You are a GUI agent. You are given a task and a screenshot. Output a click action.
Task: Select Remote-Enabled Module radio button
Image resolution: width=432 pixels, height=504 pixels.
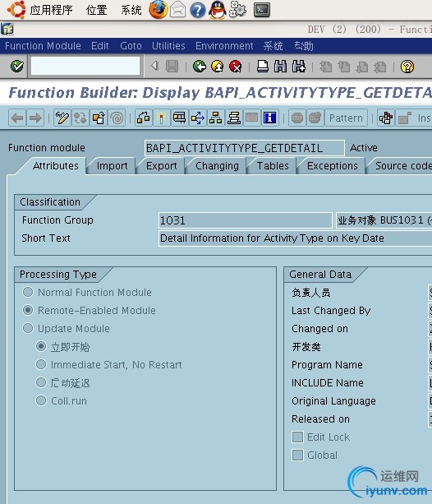28,310
